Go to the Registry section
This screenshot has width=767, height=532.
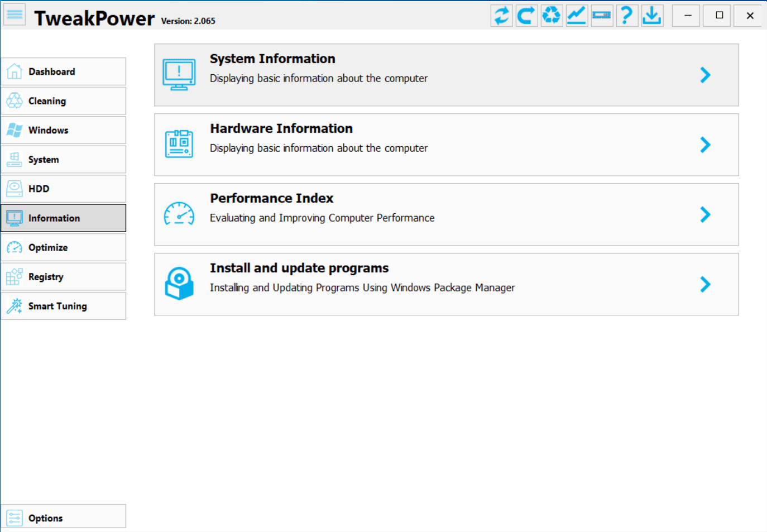click(64, 277)
